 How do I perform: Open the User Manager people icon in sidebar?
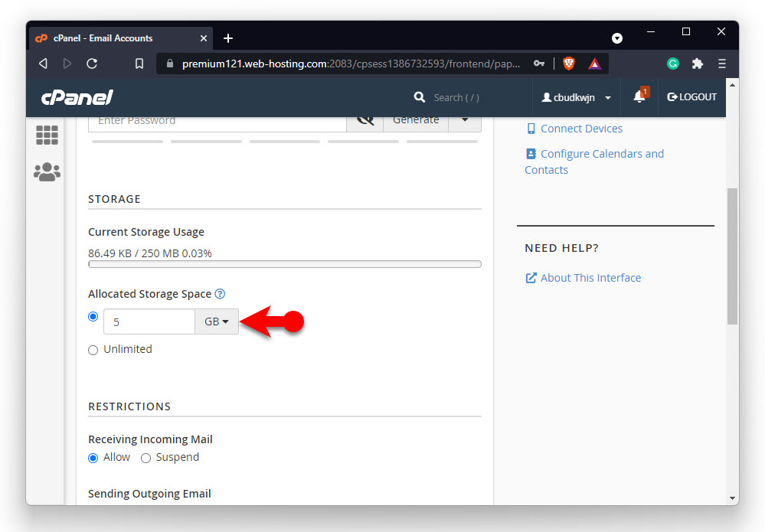pyautogui.click(x=47, y=171)
